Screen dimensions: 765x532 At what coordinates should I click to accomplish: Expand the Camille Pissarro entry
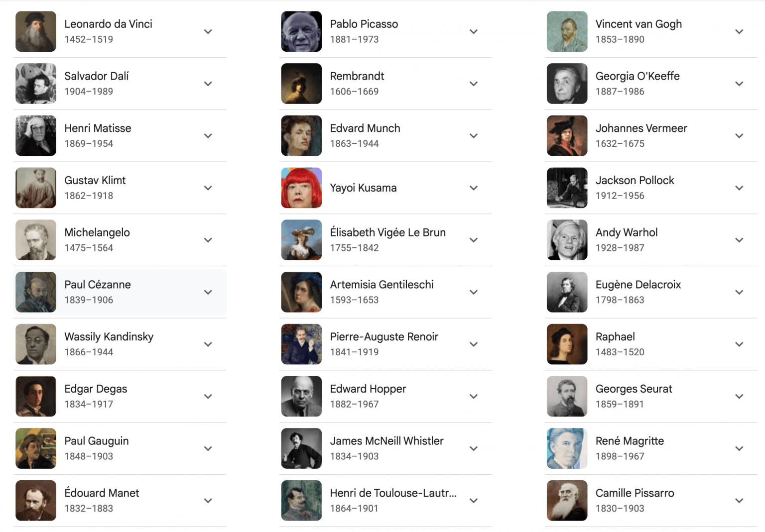739,501
